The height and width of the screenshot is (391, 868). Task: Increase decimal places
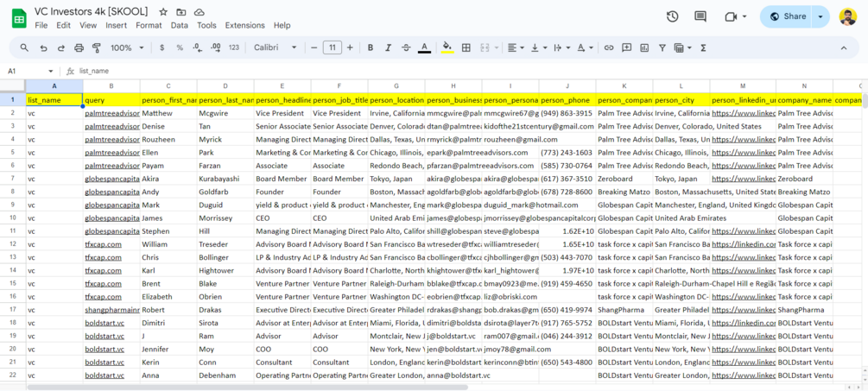216,48
